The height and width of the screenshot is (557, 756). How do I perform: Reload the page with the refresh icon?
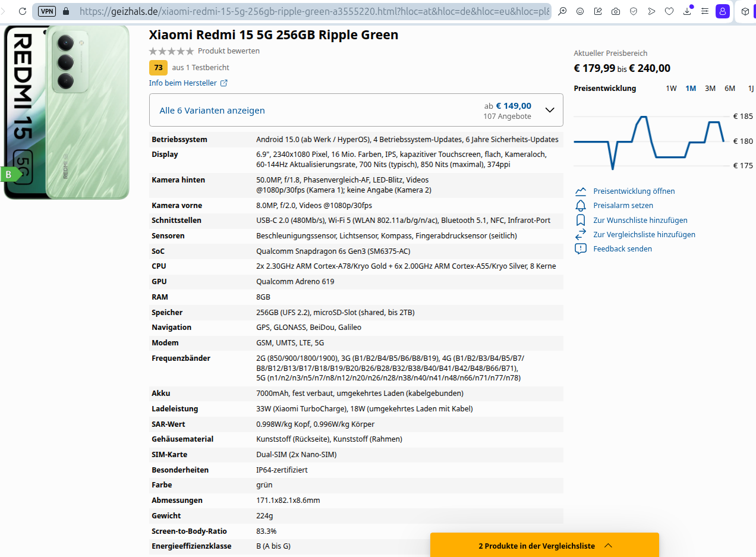click(23, 11)
